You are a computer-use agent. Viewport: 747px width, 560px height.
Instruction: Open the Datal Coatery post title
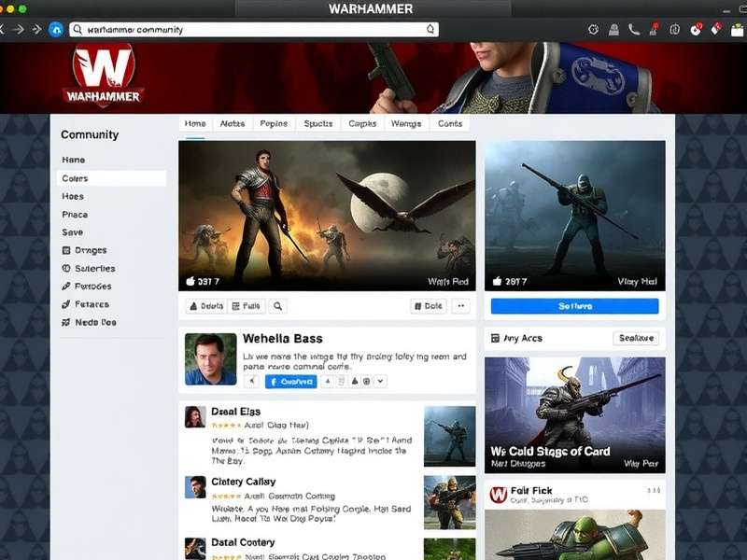coord(243,542)
